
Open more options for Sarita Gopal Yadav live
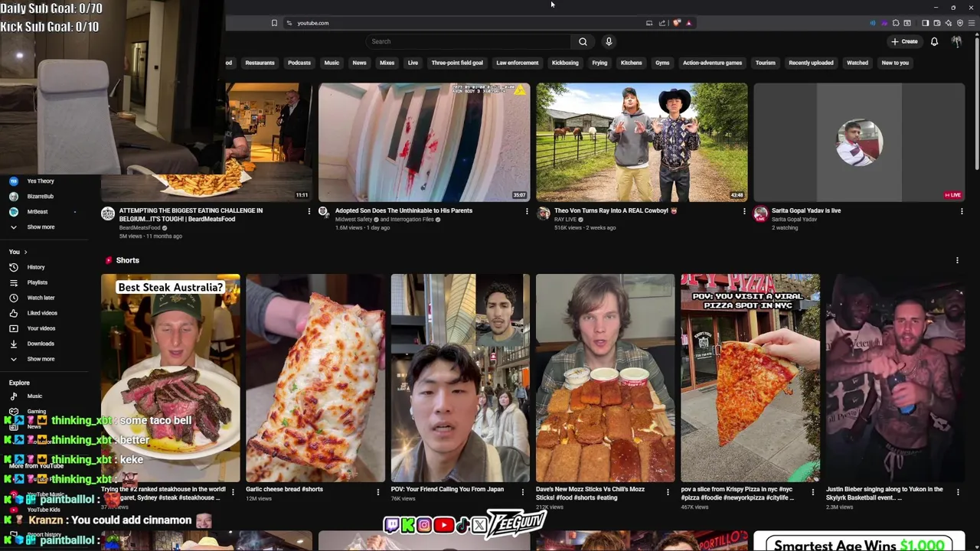961,211
